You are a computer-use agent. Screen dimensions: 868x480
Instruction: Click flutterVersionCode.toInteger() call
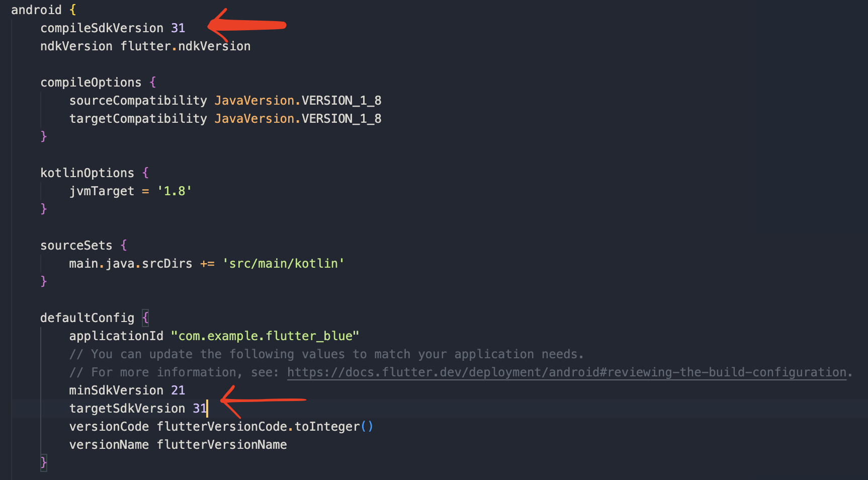pyautogui.click(x=265, y=427)
